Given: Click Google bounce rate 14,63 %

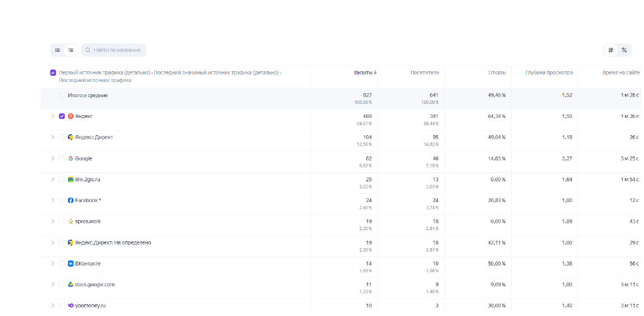Looking at the screenshot, I should point(498,159).
